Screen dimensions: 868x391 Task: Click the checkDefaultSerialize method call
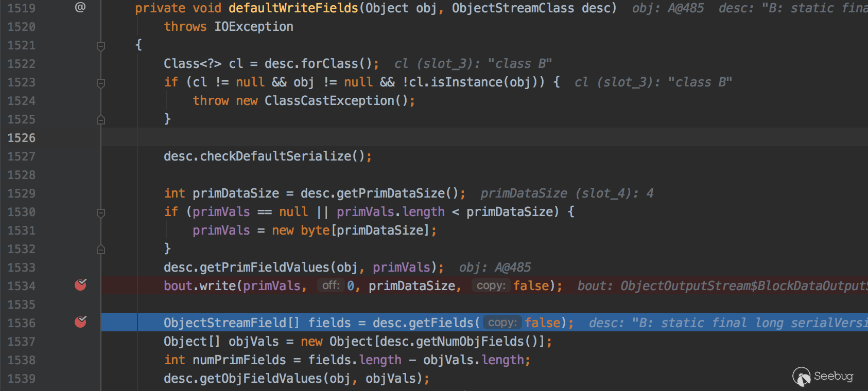(x=275, y=156)
